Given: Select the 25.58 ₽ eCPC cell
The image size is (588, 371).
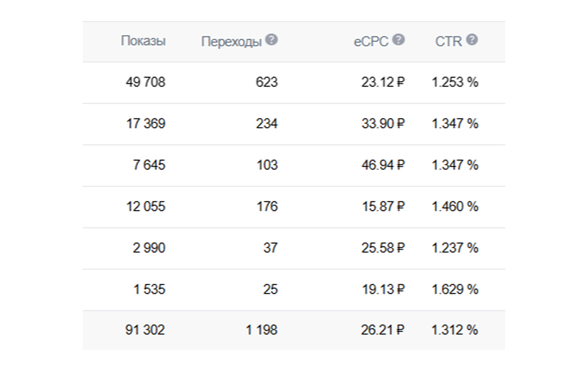Looking at the screenshot, I should pyautogui.click(x=383, y=248).
